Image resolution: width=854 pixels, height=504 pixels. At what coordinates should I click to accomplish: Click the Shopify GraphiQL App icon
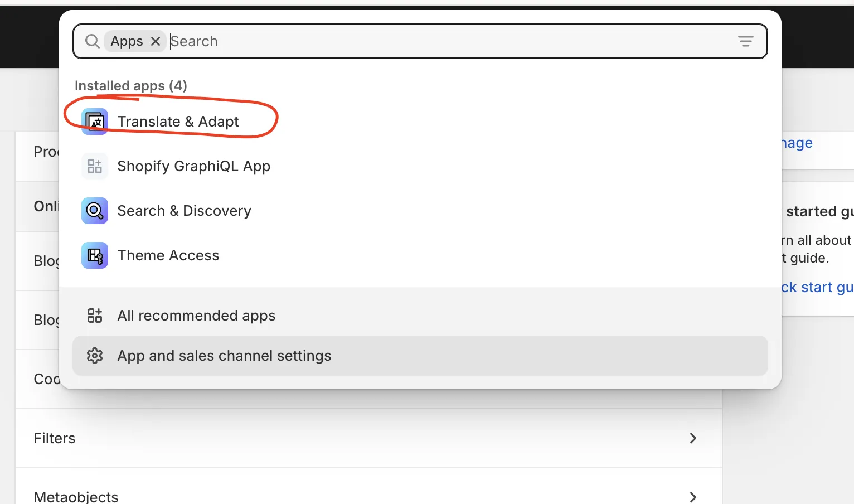coord(94,166)
